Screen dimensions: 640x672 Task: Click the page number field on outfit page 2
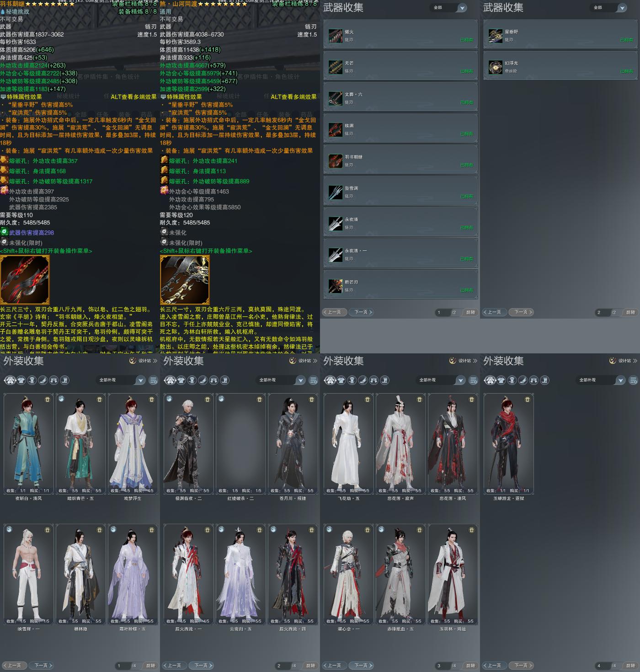click(283, 666)
